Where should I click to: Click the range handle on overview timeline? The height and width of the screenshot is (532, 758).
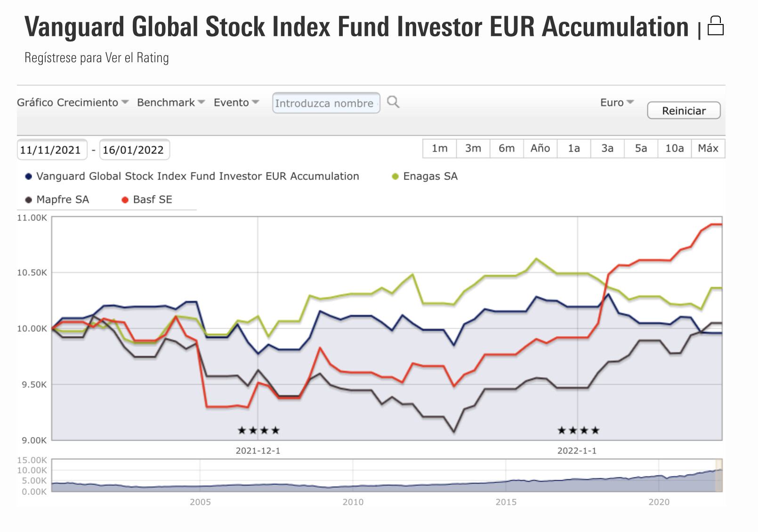click(x=718, y=476)
